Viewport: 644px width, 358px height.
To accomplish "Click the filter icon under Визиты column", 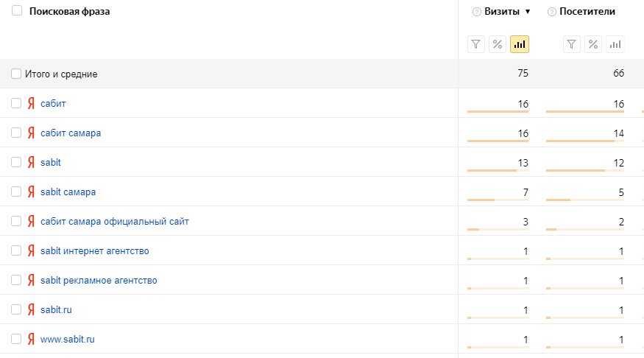I will tap(476, 44).
